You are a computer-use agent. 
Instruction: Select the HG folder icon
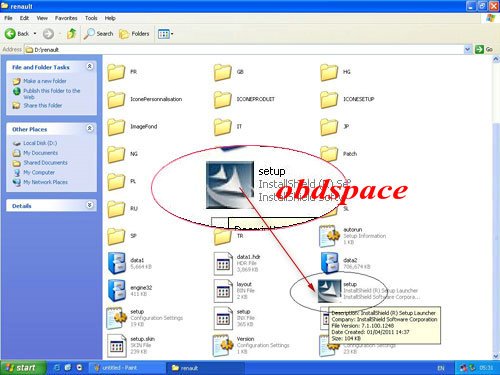(329, 72)
